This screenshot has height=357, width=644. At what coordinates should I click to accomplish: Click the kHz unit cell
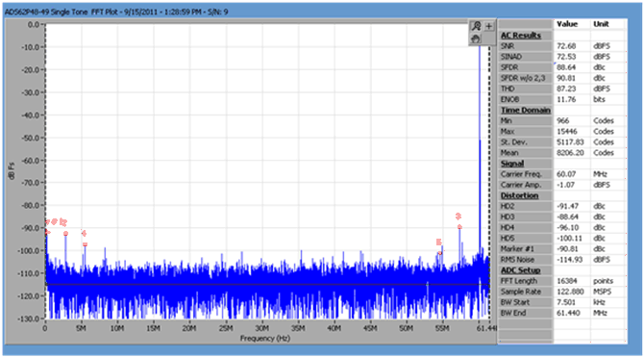(x=599, y=303)
